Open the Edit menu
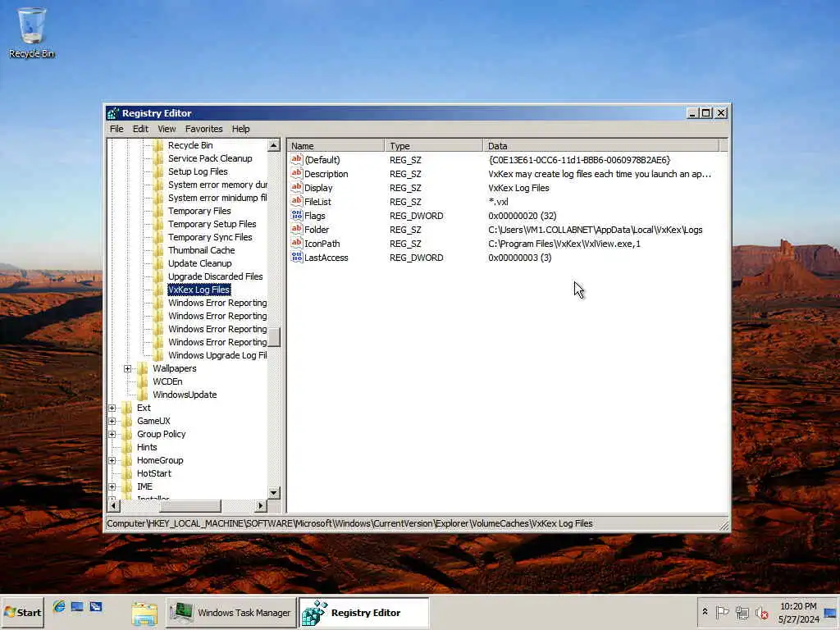840x630 pixels. 140,129
